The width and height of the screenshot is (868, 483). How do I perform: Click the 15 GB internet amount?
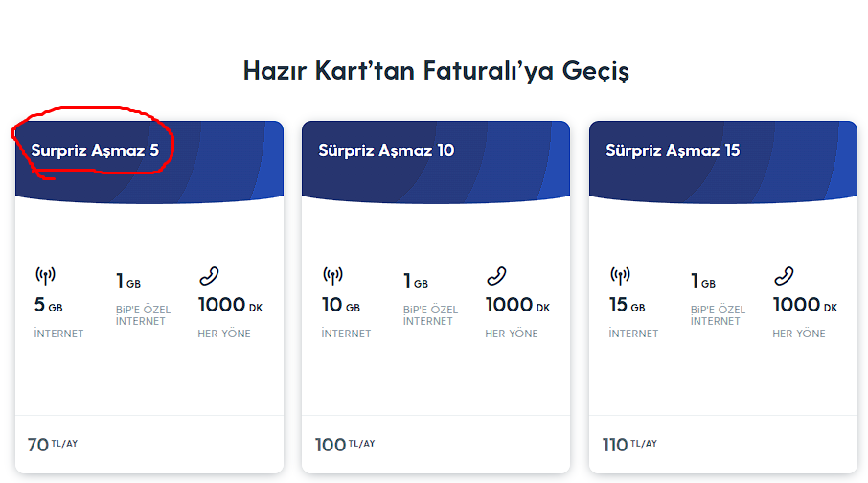pos(628,306)
